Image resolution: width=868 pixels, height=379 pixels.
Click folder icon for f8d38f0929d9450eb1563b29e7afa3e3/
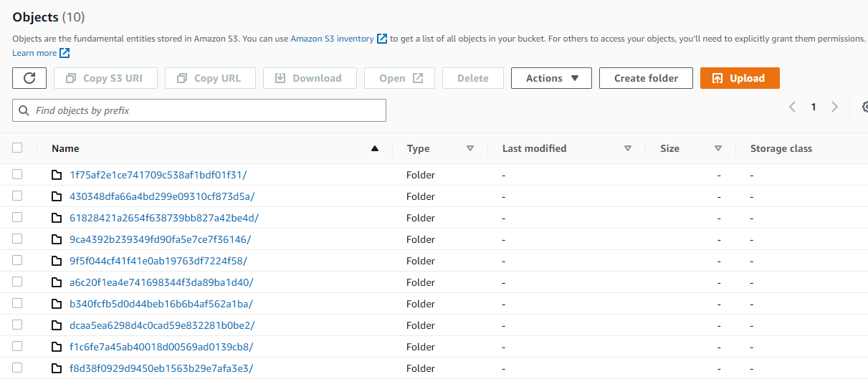click(57, 368)
